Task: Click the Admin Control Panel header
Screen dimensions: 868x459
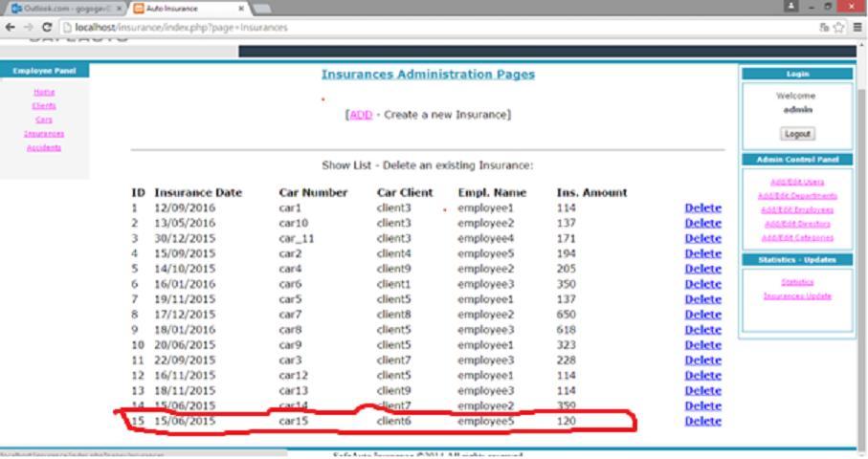Action: [797, 160]
